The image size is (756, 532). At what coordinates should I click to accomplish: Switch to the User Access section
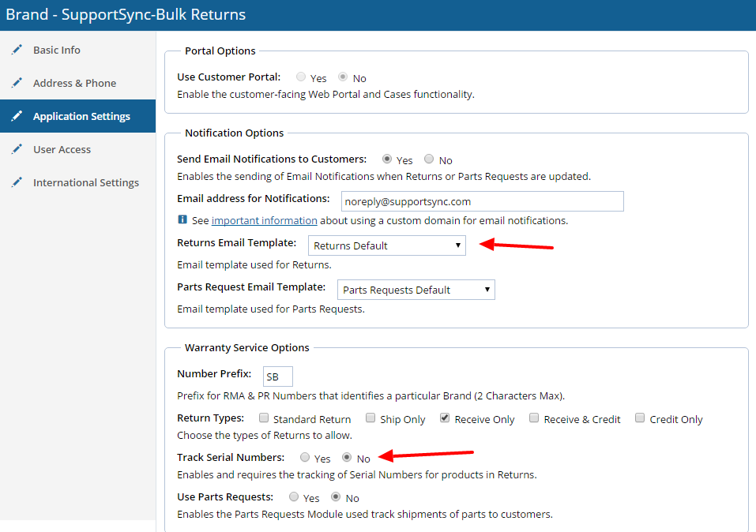(x=62, y=149)
